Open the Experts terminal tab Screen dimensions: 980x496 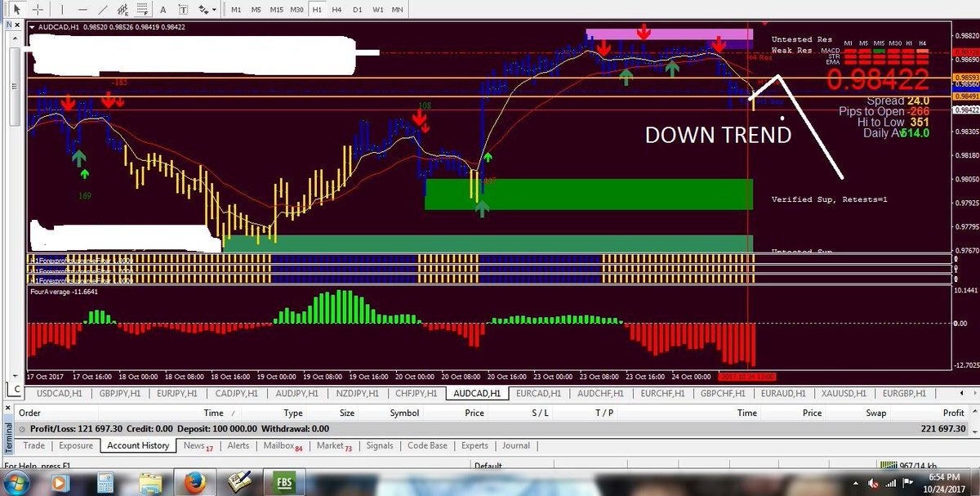(474, 445)
